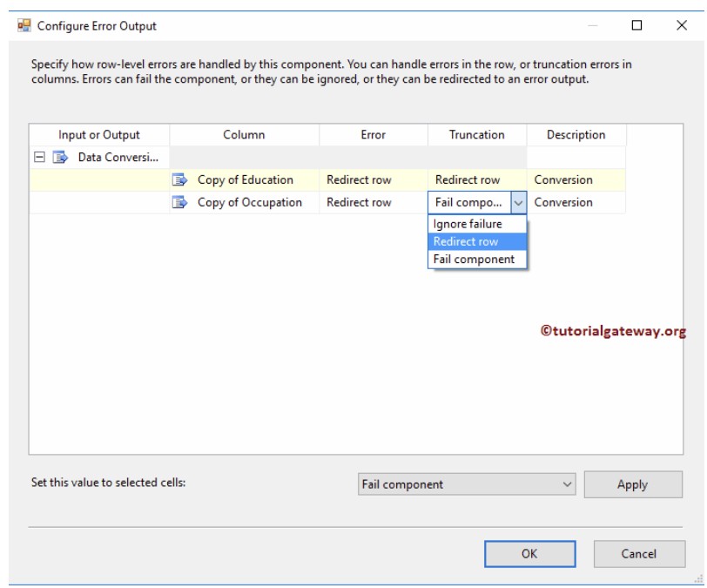Viewport: 707px width, 588px height.
Task: Click Conversion description for Copy of Education
Action: [x=576, y=180]
